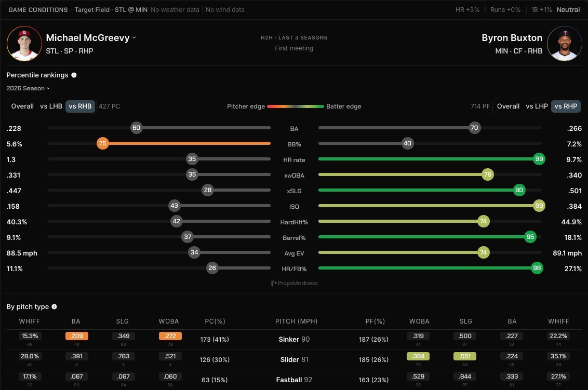Expand the Michael McGreevy pitcher dropdown

(134, 38)
